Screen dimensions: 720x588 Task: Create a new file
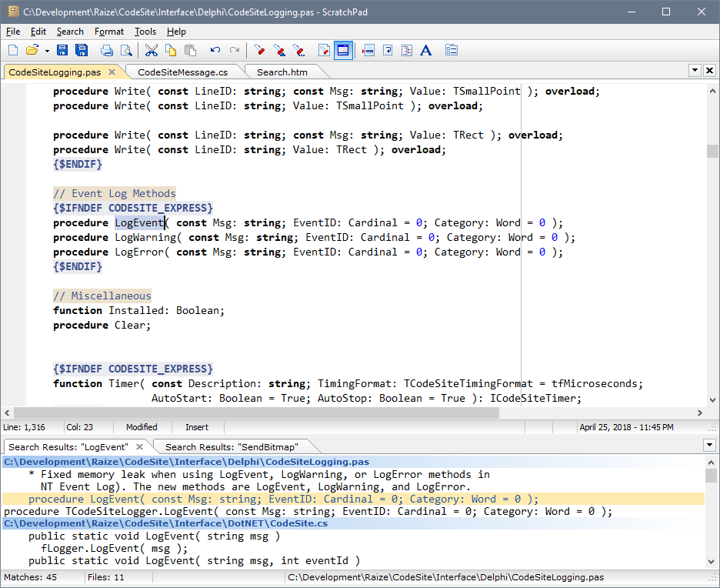pos(12,50)
